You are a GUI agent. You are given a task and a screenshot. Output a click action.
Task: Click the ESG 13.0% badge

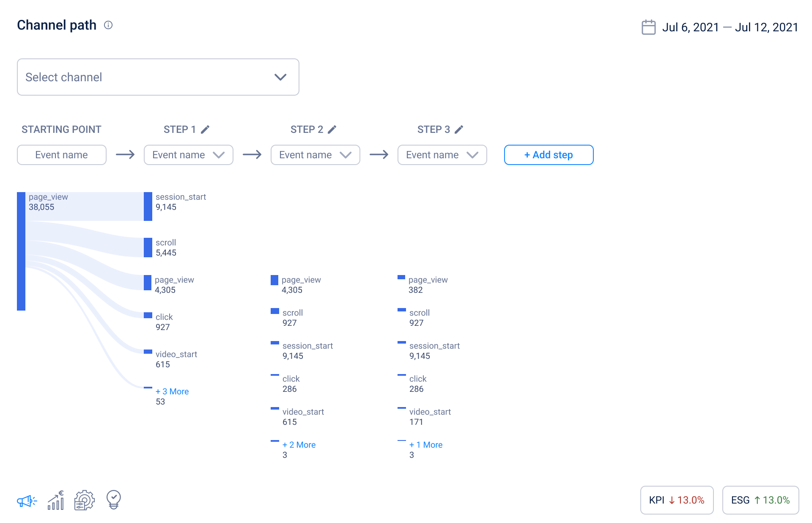tap(760, 500)
